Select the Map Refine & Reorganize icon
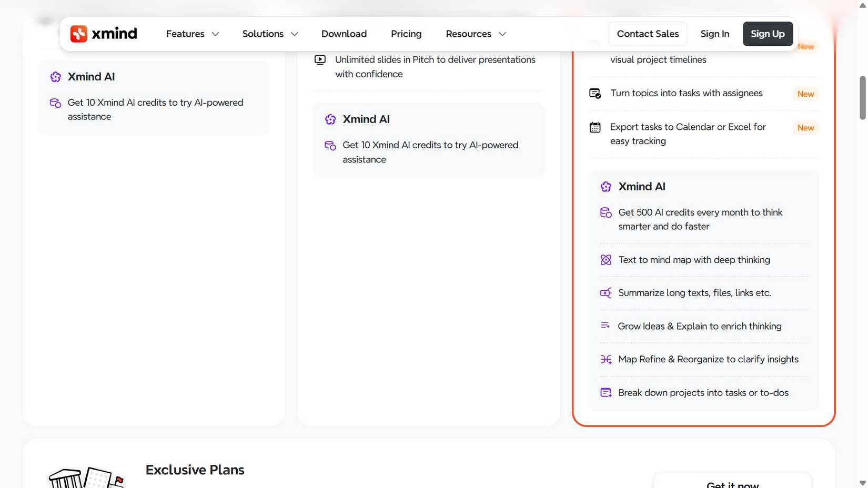This screenshot has width=868, height=488. click(x=605, y=359)
